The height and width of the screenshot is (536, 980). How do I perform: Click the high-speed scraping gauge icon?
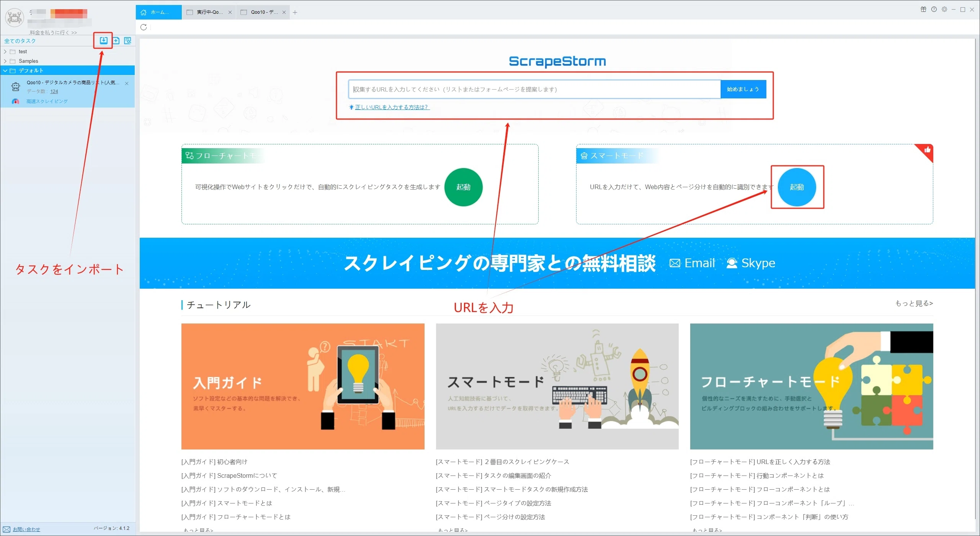point(15,101)
